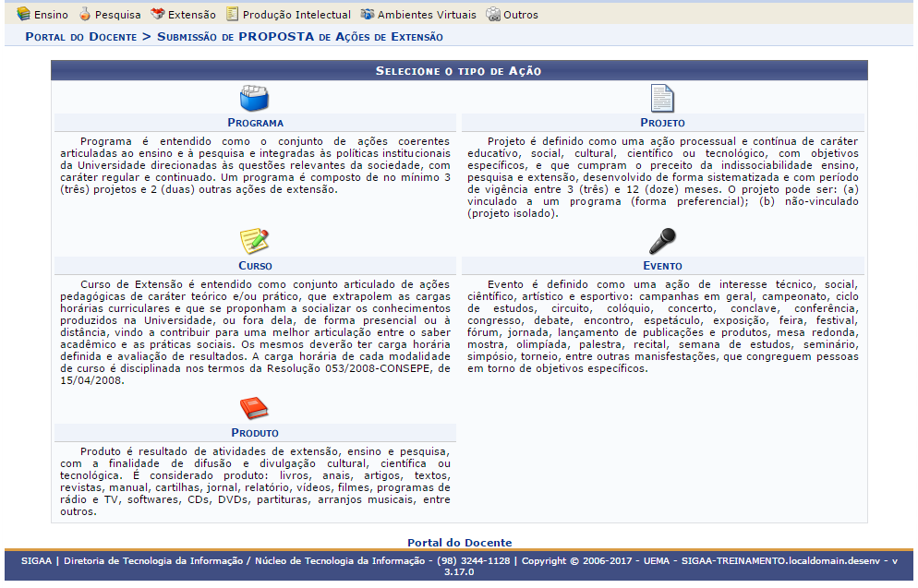Click the SIGAA footer copyright text
This screenshot has height=588, width=918.
pyautogui.click(x=459, y=566)
